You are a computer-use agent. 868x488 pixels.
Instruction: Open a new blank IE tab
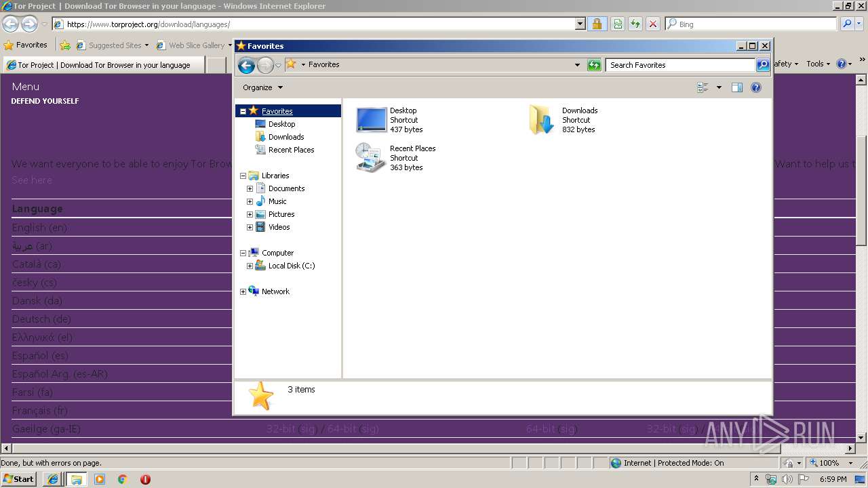pos(216,65)
